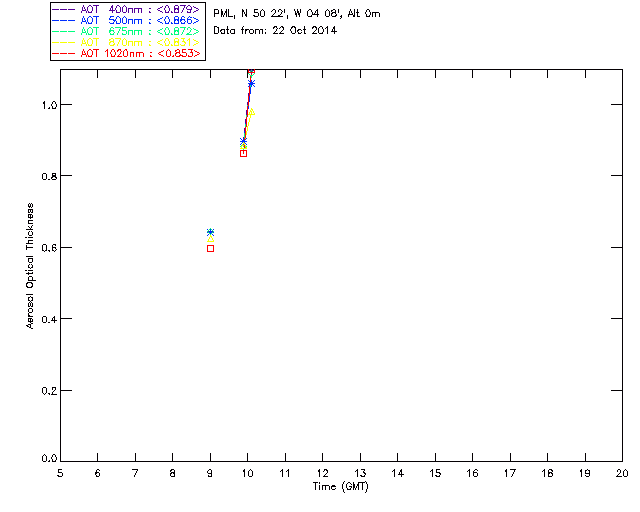This screenshot has height=512, width=640.
Task: Click the y-axis tick label '0.8'
Action: 49,176
